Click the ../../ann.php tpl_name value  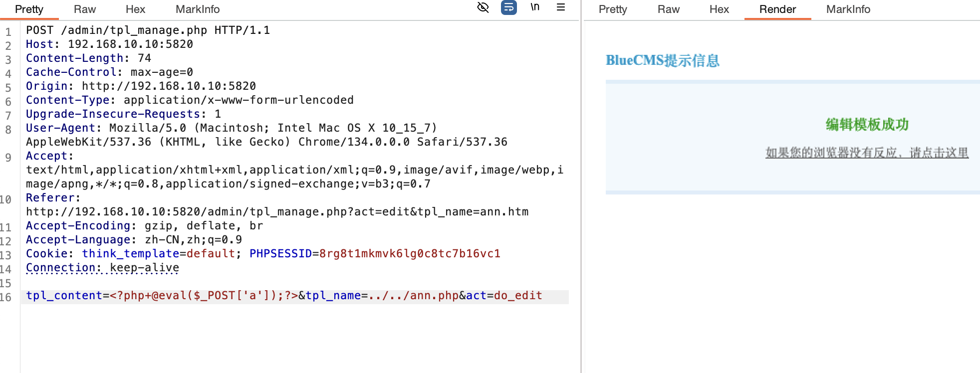coord(413,296)
